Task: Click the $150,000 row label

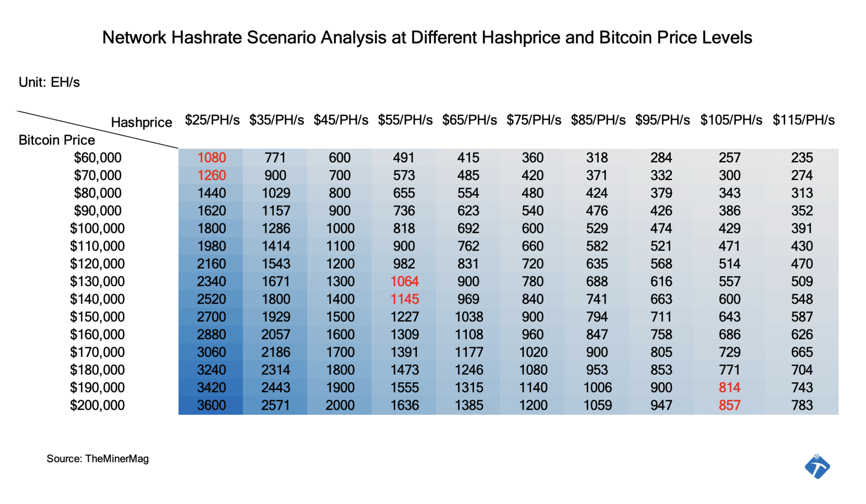Action: (x=97, y=317)
